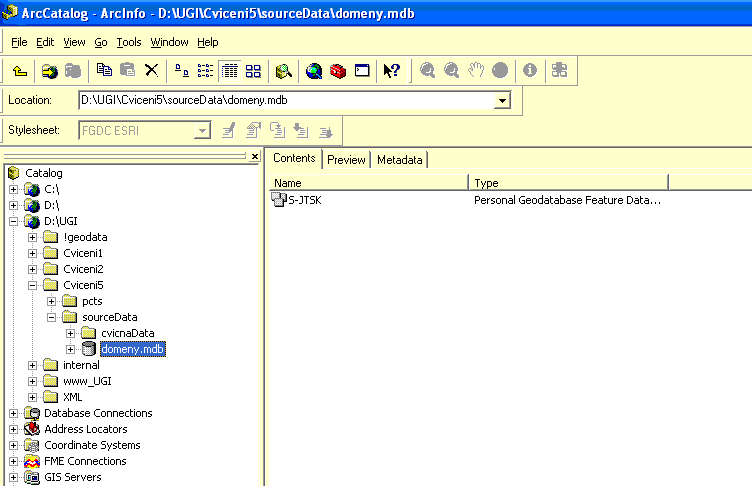Select the Pan hand tool

[476, 71]
